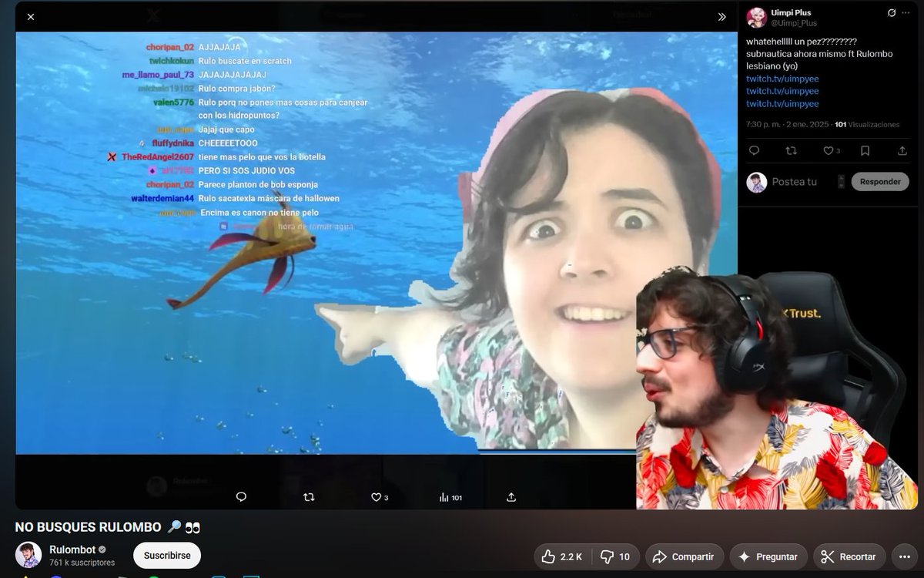The image size is (924, 578).
Task: Open the Rulombot channel name
Action: click(72, 549)
